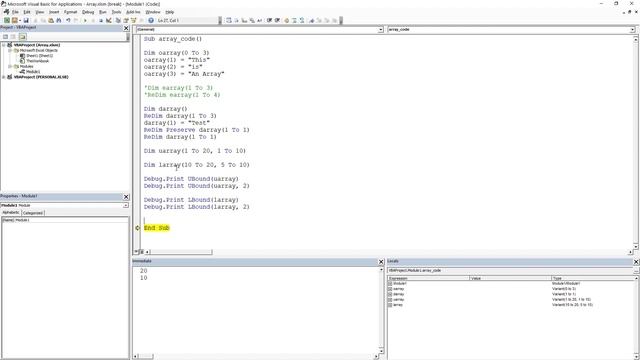Viewport: 640px width, 360px height.
Task: Switch to Categorized properties tab
Action: coord(33,213)
